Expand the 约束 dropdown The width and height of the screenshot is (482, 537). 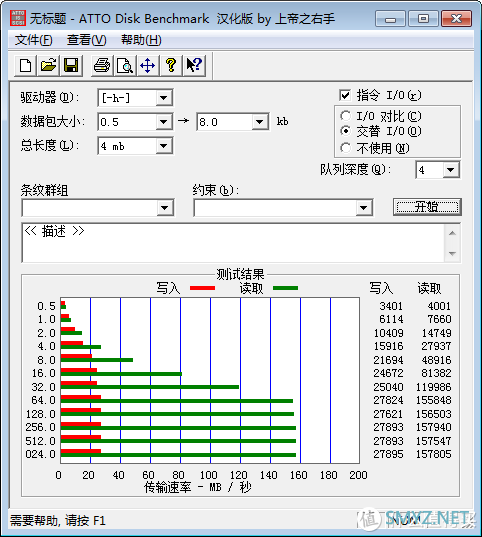[x=363, y=208]
